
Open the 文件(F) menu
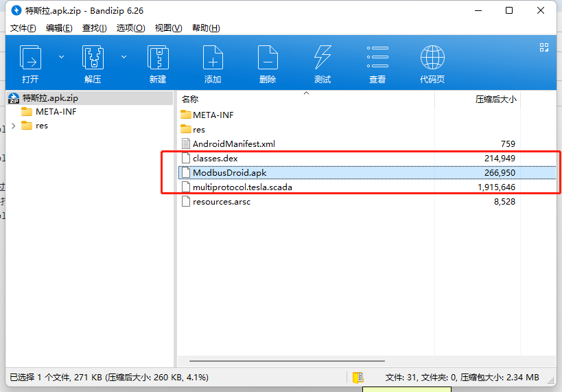click(x=23, y=28)
